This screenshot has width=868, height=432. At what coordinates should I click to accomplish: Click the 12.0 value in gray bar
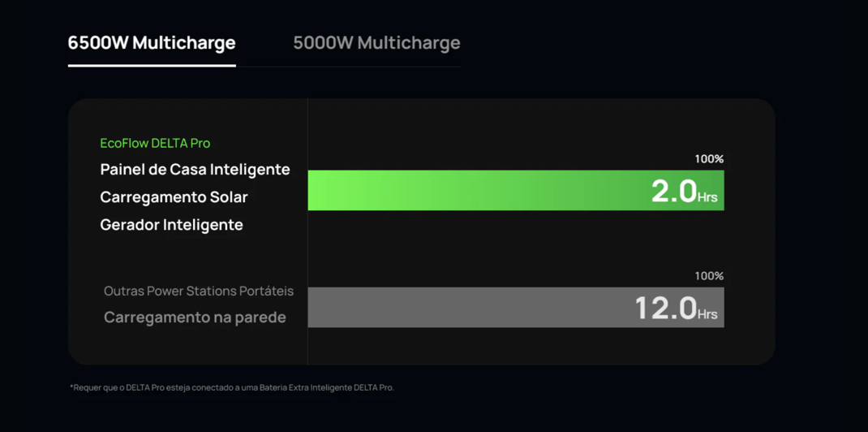[x=665, y=309]
